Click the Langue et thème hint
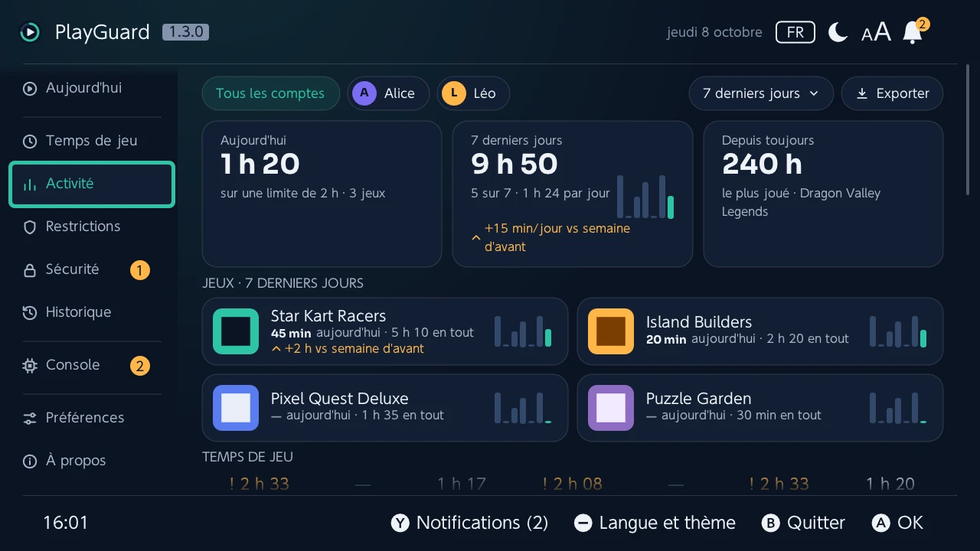Image resolution: width=980 pixels, height=551 pixels. (655, 523)
